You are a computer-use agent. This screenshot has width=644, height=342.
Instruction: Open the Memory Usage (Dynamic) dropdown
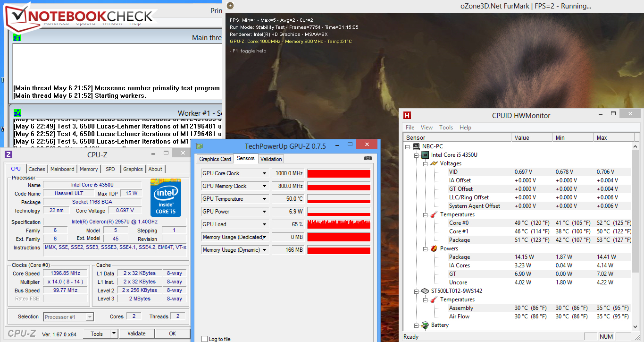(264, 250)
